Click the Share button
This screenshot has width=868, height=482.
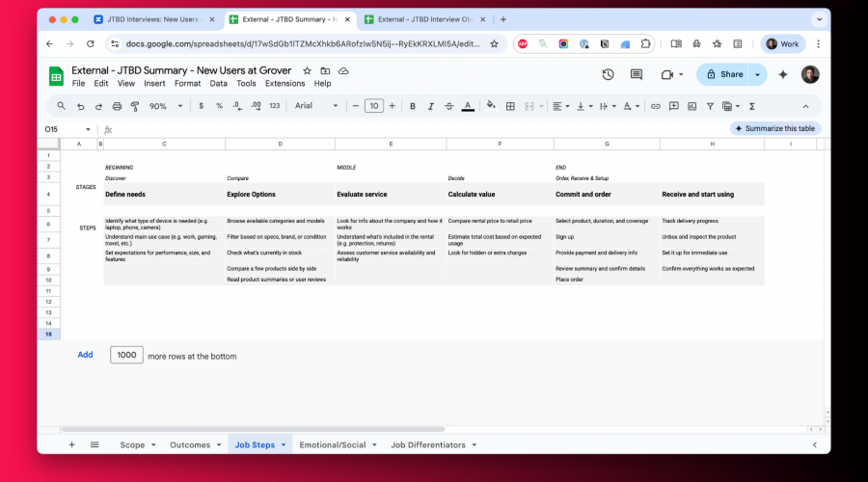coord(725,74)
